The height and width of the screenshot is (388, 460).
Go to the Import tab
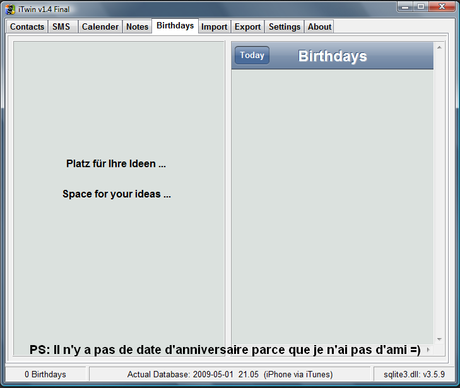[x=214, y=27]
